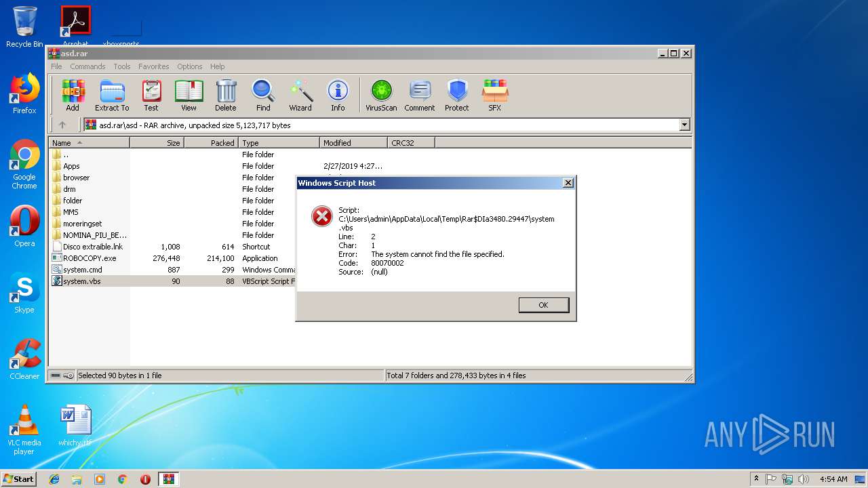Open the View file tool
Screen dimensions: 868x488
click(189, 96)
